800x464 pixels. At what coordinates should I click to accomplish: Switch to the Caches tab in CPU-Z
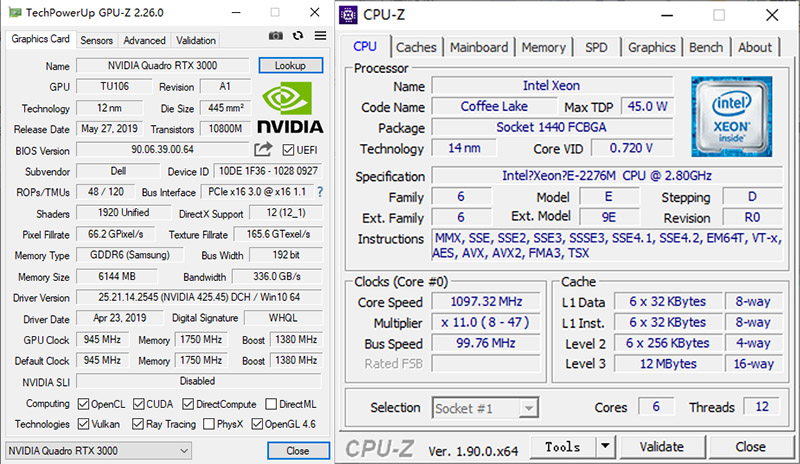click(416, 47)
